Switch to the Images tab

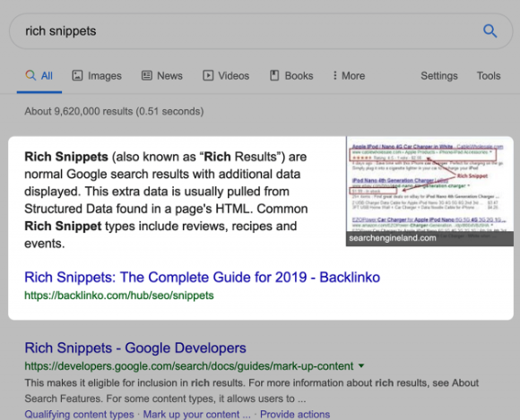97,76
